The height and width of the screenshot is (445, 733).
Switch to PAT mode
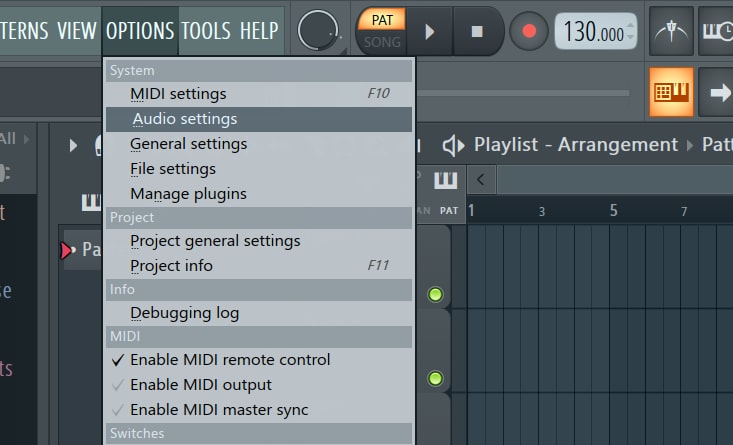382,19
